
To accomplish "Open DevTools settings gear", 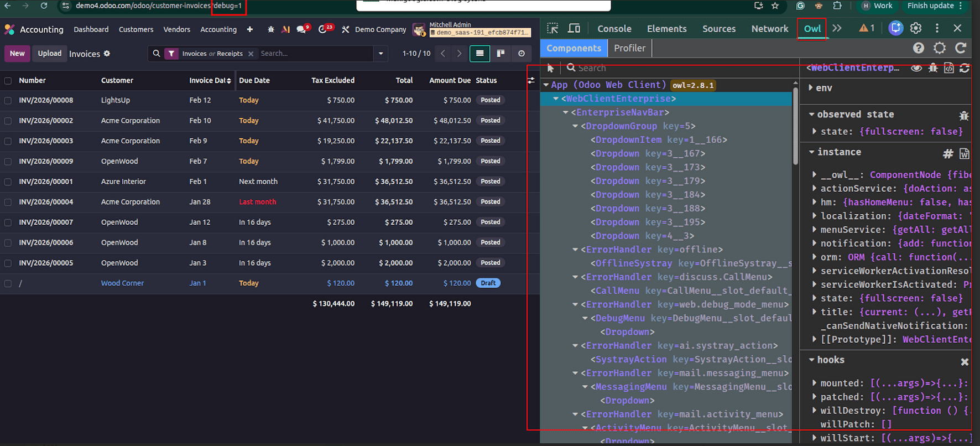I will [x=916, y=28].
